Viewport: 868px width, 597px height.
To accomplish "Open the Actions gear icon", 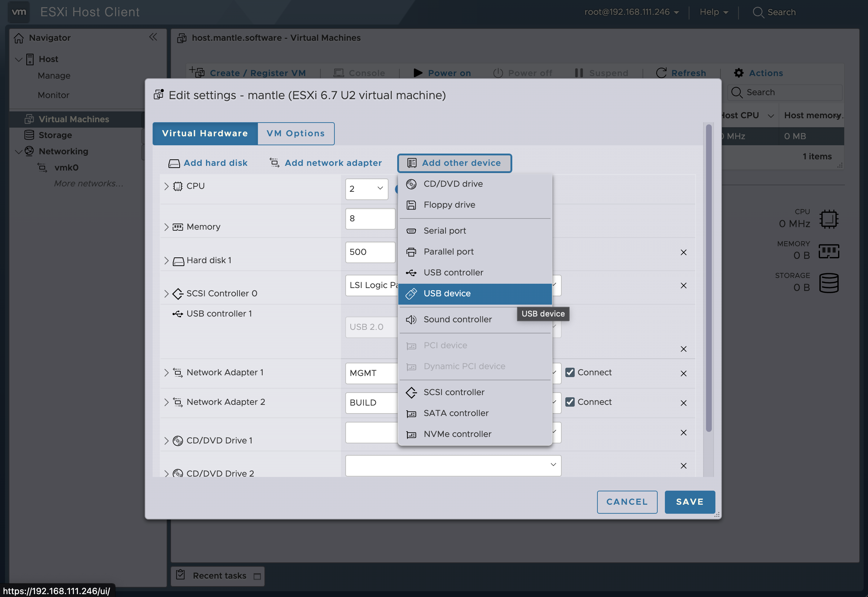I will [738, 73].
